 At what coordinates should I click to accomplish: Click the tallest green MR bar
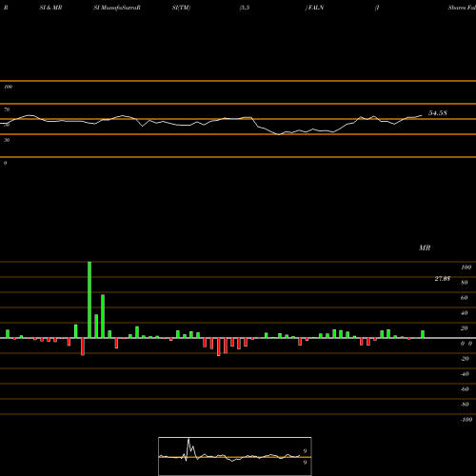(89, 300)
